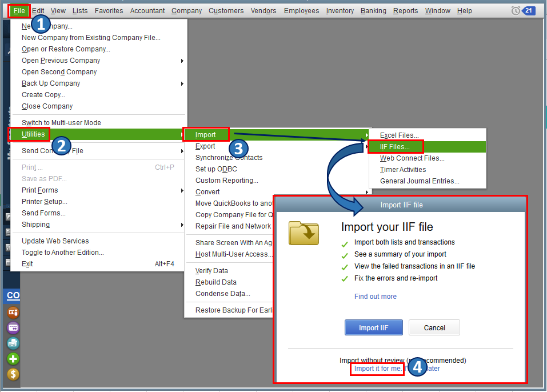Select Excel Files in Import submenu

[x=400, y=135]
